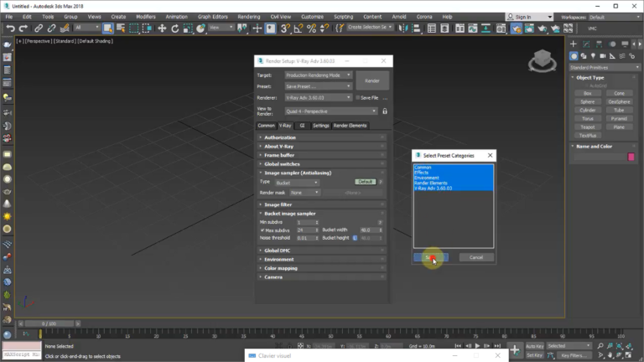This screenshot has width=644, height=362.
Task: Open Select by Name tool
Action: 121,28
